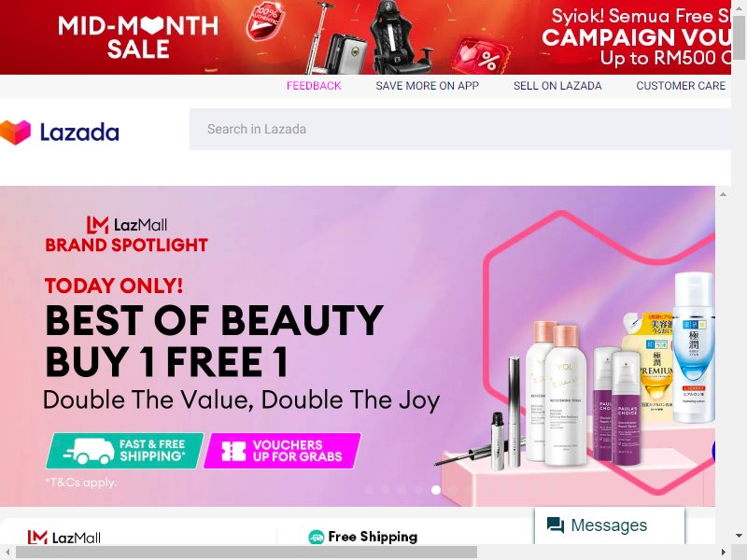747x560 pixels.
Task: Open the FEEDBACK link
Action: [314, 86]
